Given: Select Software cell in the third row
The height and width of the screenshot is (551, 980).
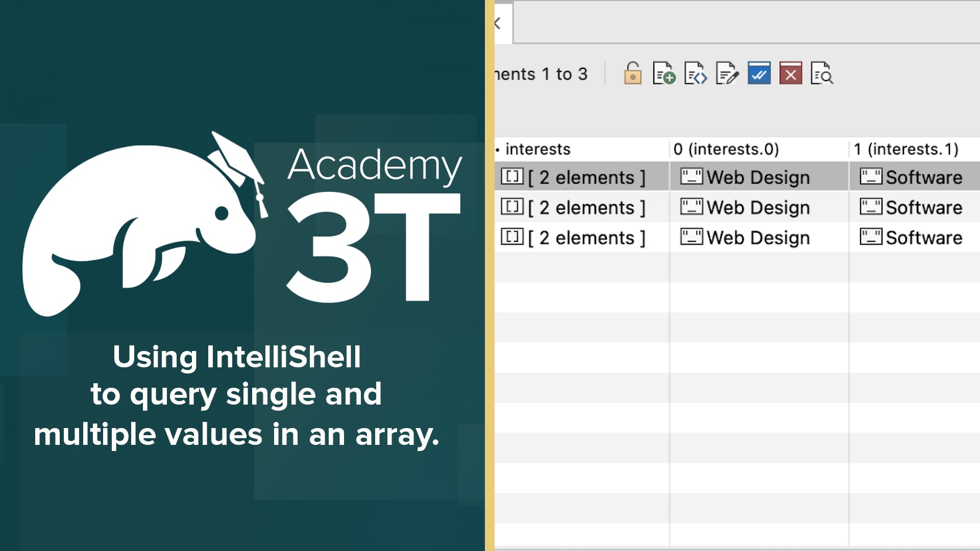Looking at the screenshot, I should (915, 237).
